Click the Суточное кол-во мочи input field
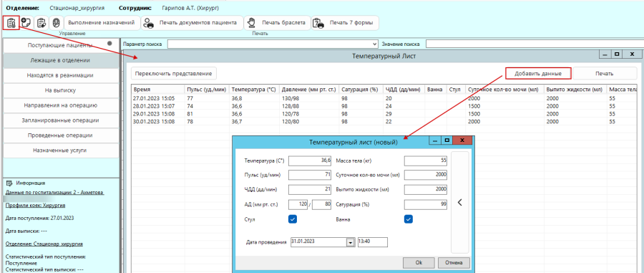Screen dimensions: 644x273 426,175
